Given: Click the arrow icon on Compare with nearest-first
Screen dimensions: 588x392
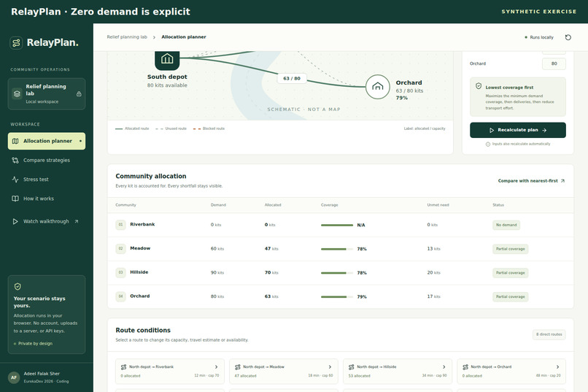Looking at the screenshot, I should tap(562, 181).
